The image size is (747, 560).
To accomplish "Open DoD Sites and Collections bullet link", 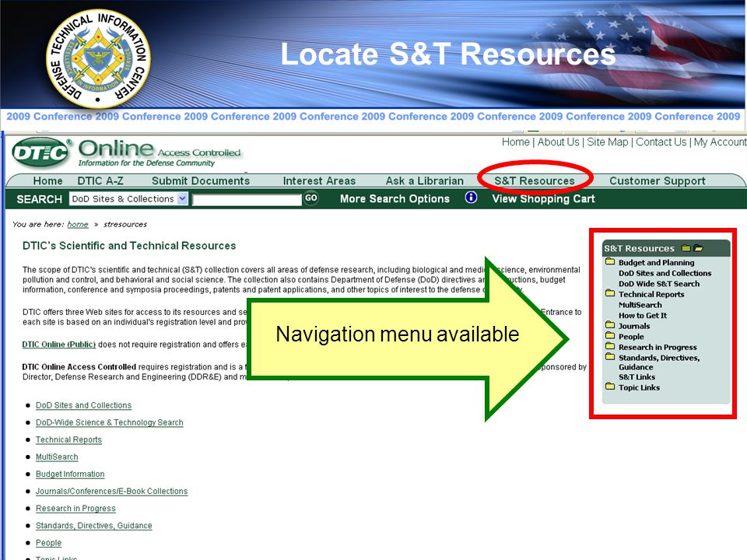I will [83, 405].
